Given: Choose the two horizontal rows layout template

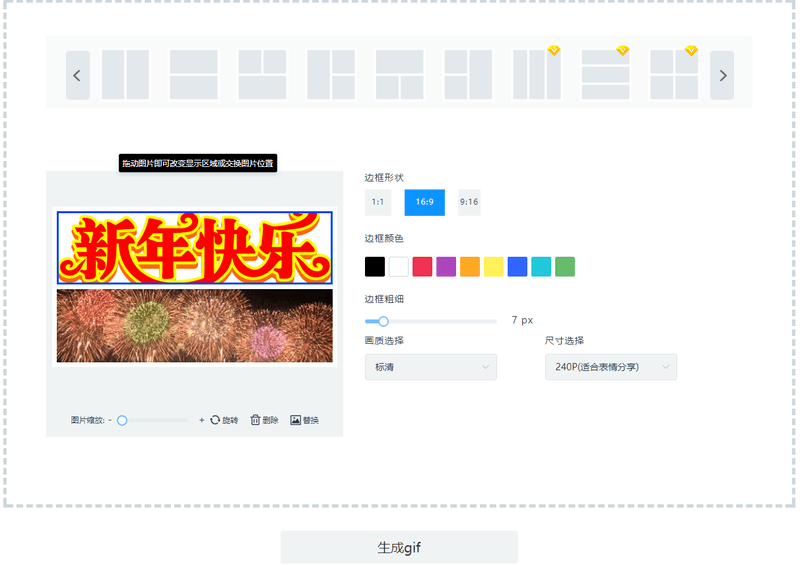Looking at the screenshot, I should pyautogui.click(x=194, y=75).
